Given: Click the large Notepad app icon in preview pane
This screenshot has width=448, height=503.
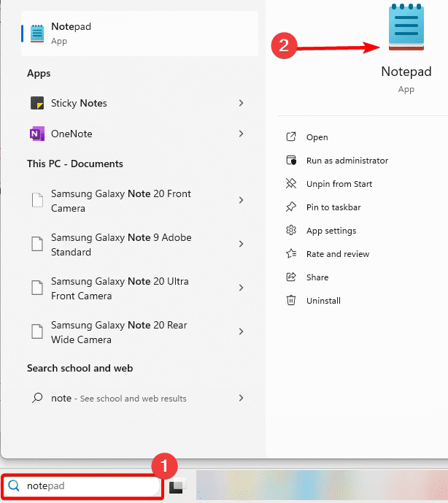Looking at the screenshot, I should 406,27.
